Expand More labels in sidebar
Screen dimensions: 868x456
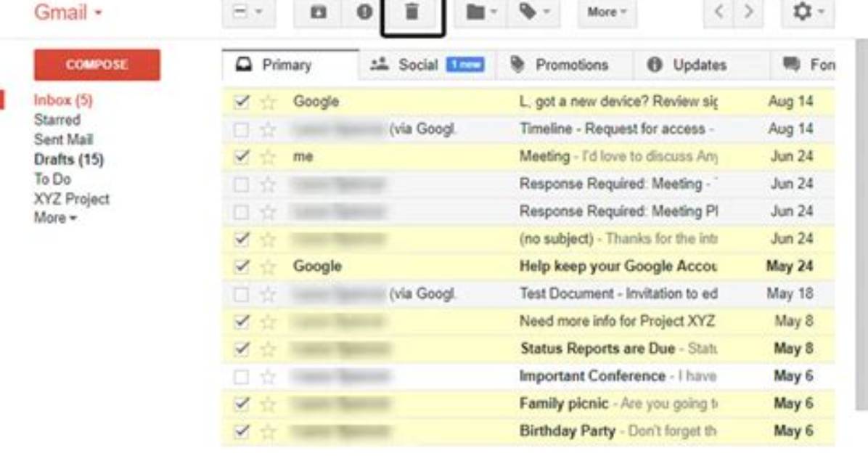pyautogui.click(x=55, y=218)
